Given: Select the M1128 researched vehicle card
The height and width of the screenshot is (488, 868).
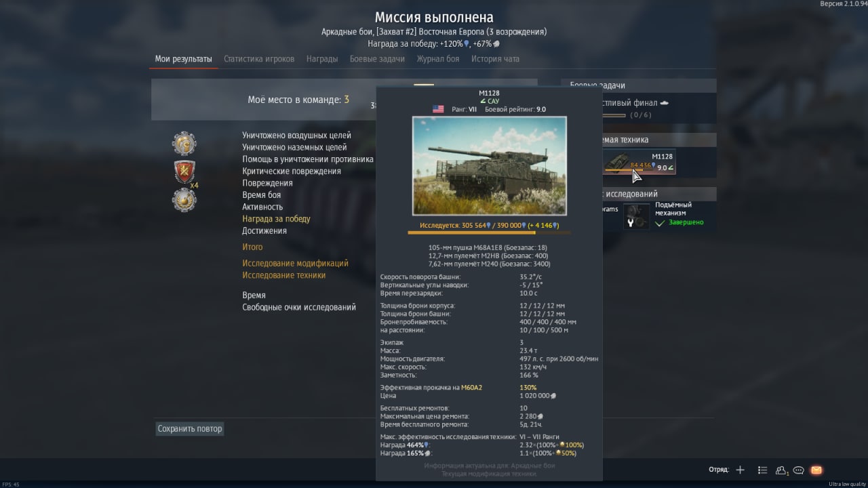Looking at the screenshot, I should tap(639, 161).
